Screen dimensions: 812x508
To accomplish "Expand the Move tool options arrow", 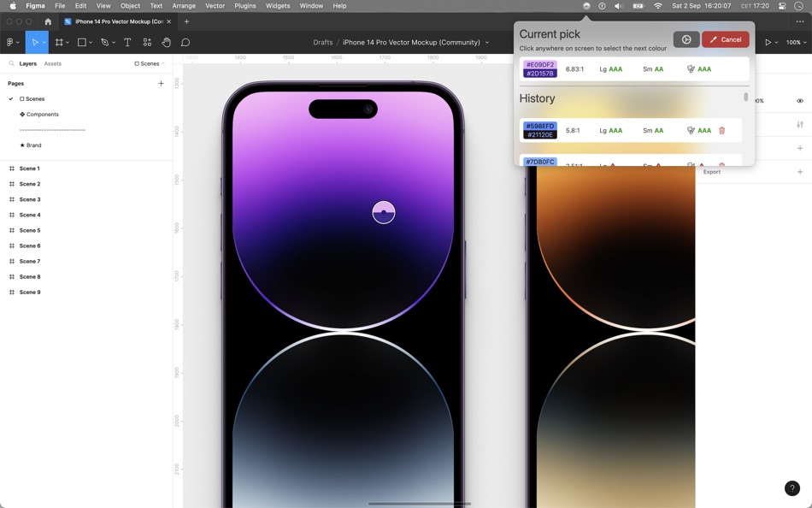I will pyautogui.click(x=44, y=43).
